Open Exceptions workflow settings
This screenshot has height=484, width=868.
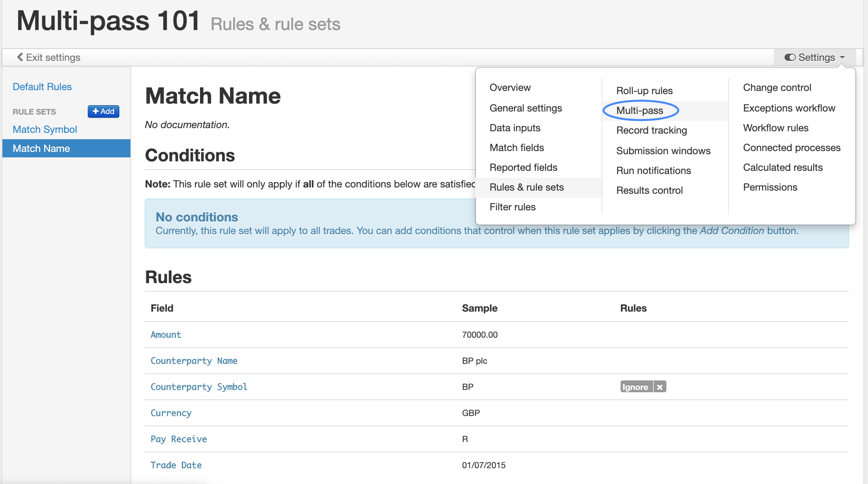789,108
